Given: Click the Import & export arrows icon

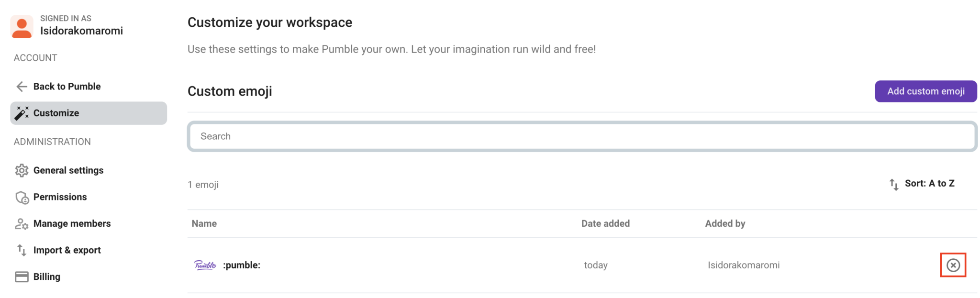Looking at the screenshot, I should click(21, 250).
